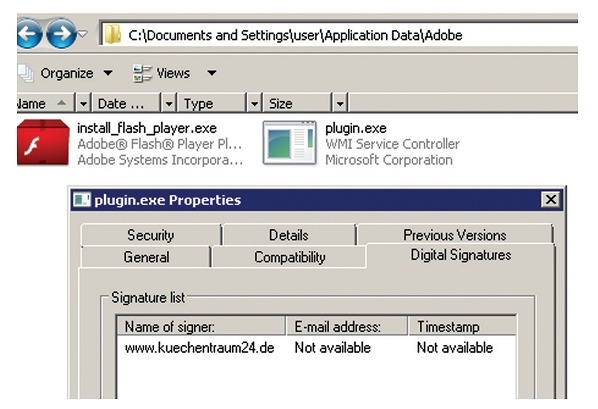The width and height of the screenshot is (598, 409).
Task: Click the Properties dialog title bar icon
Action: click(82, 200)
